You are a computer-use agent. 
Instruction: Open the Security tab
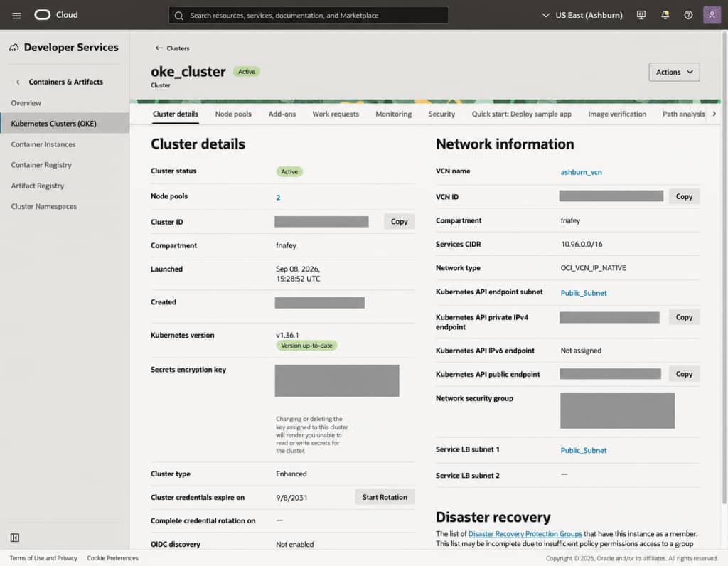click(441, 114)
